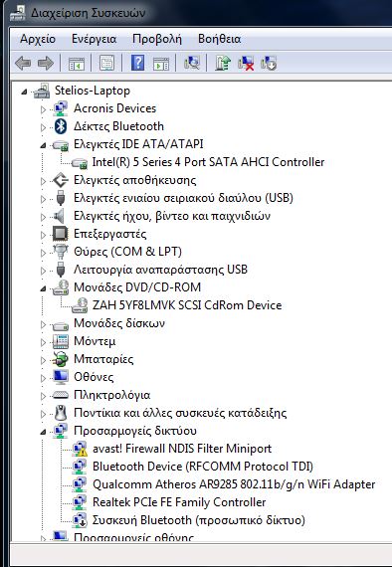
Task: Open the Βοήθεια menu
Action: [x=219, y=39]
